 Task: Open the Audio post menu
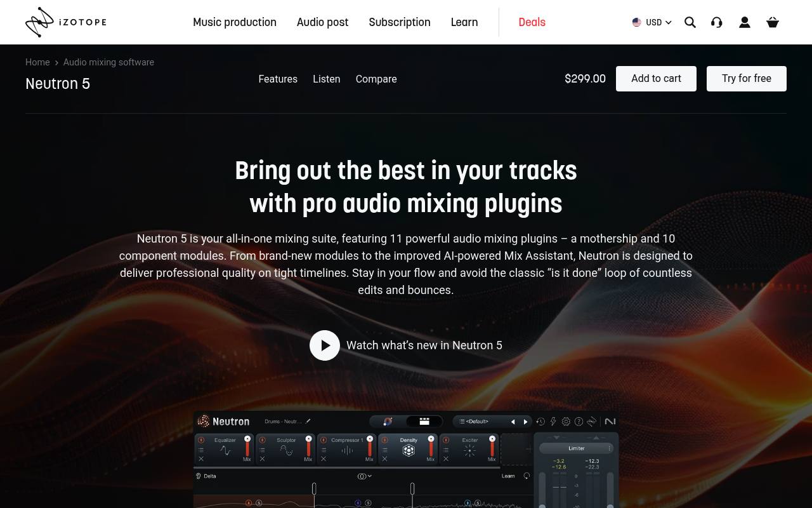(x=322, y=22)
